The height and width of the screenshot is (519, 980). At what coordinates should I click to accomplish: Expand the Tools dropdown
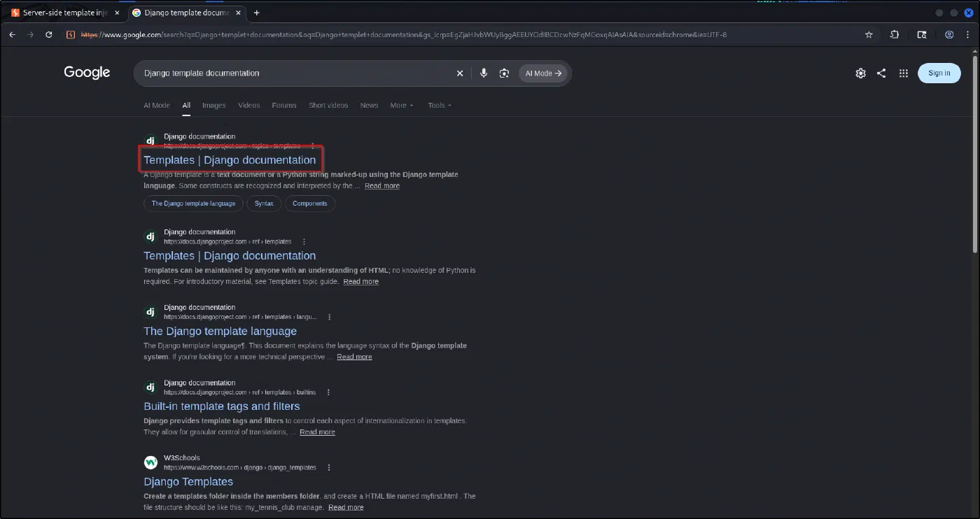440,106
